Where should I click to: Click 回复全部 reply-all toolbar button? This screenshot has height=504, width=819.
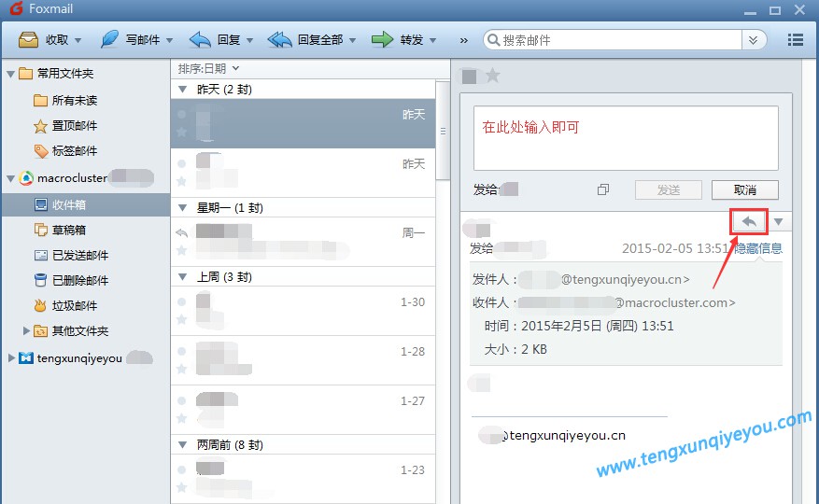(305, 40)
